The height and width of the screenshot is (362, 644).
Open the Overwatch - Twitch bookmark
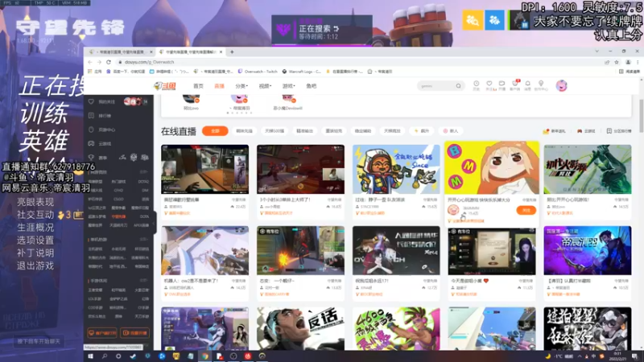[258, 72]
